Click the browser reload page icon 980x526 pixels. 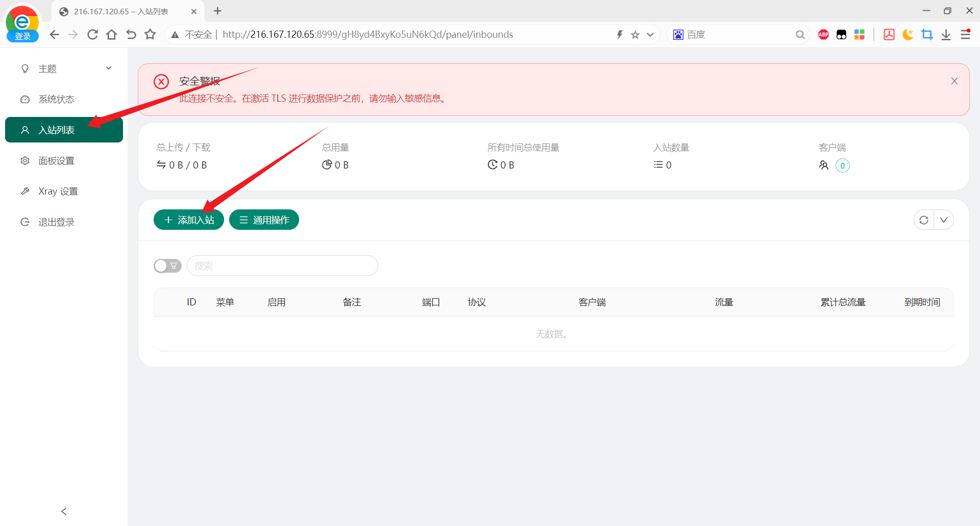coord(92,35)
